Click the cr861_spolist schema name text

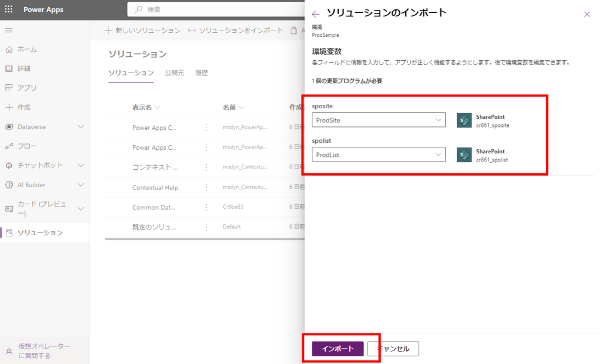pos(492,160)
